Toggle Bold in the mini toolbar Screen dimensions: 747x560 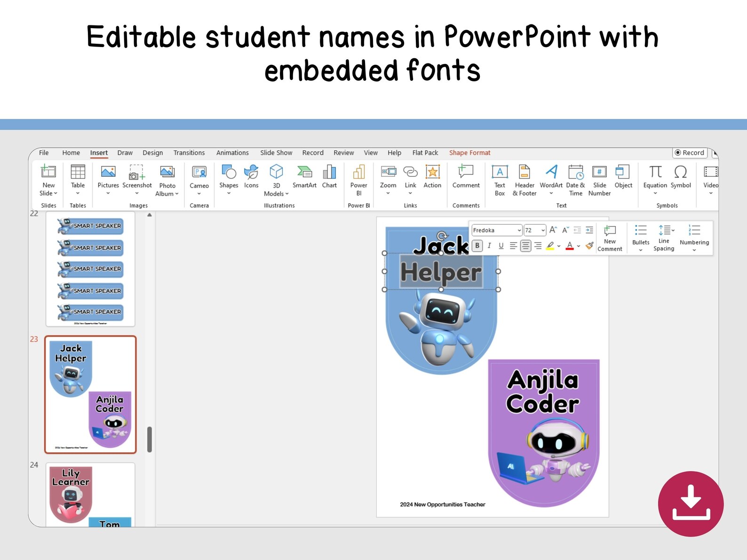pyautogui.click(x=477, y=245)
